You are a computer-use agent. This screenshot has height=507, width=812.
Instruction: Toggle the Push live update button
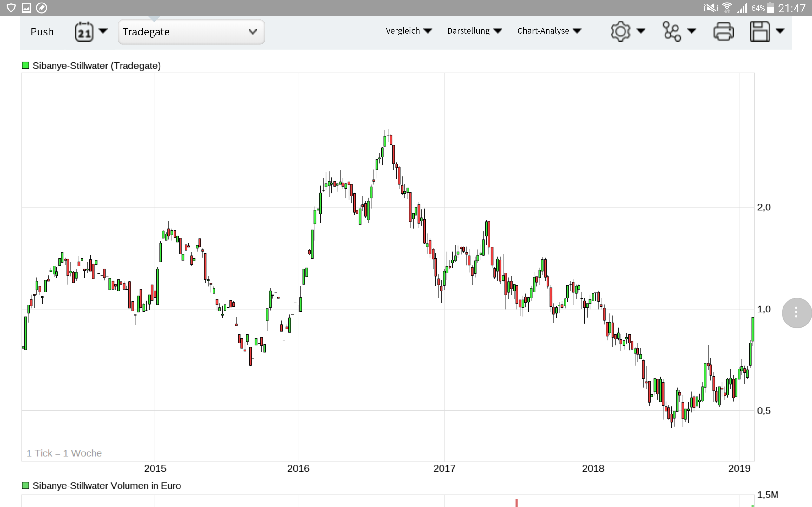click(42, 32)
